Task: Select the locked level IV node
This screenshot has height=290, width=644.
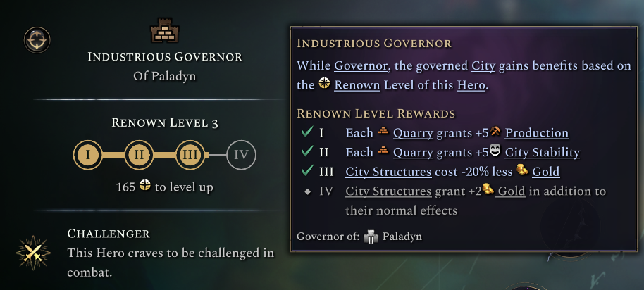Action: tap(241, 155)
